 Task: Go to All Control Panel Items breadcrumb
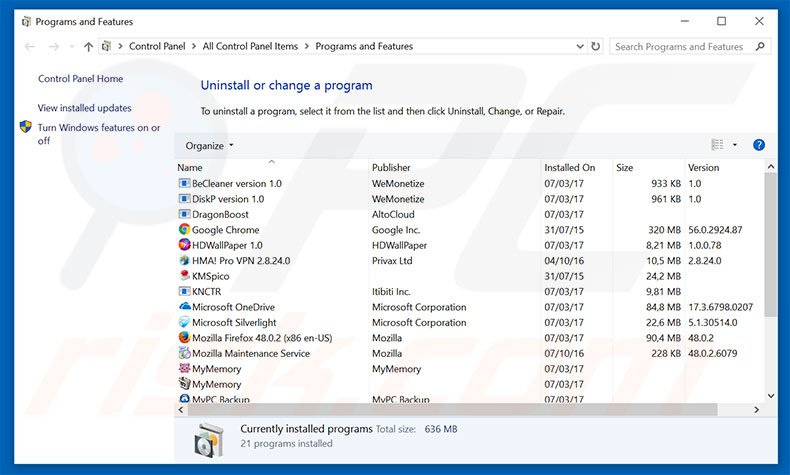click(250, 46)
